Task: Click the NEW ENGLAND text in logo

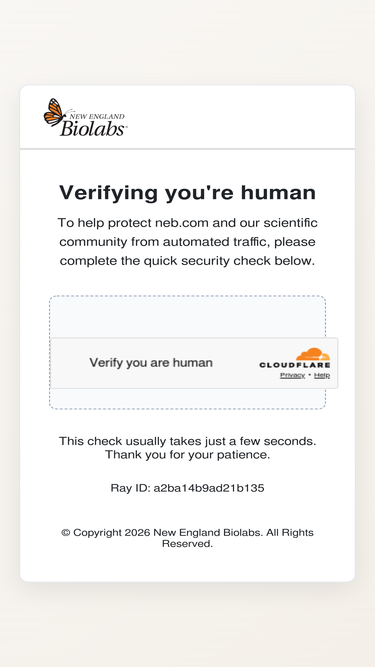Action: click(97, 116)
